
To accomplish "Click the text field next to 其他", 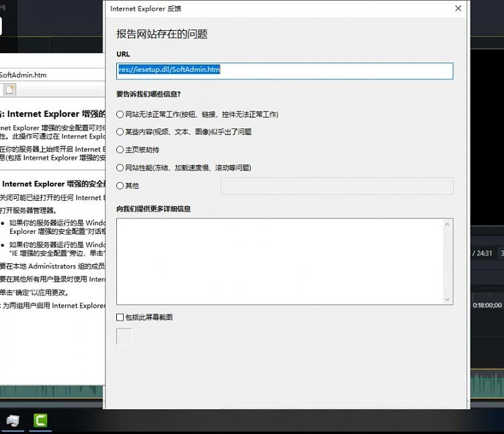I will click(x=337, y=185).
